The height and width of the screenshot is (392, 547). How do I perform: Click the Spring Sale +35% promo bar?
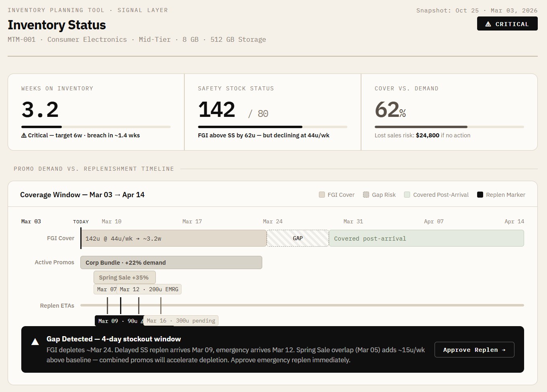(x=125, y=278)
